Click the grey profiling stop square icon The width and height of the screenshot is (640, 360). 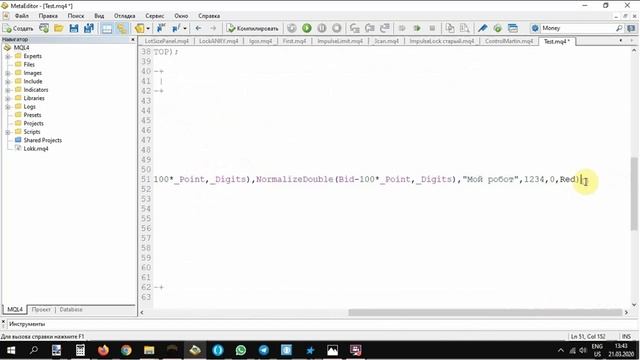tap(432, 28)
